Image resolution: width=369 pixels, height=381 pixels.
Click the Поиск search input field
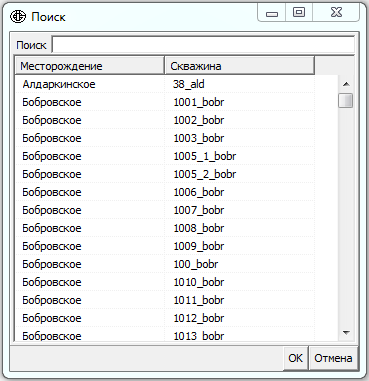pyautogui.click(x=203, y=45)
